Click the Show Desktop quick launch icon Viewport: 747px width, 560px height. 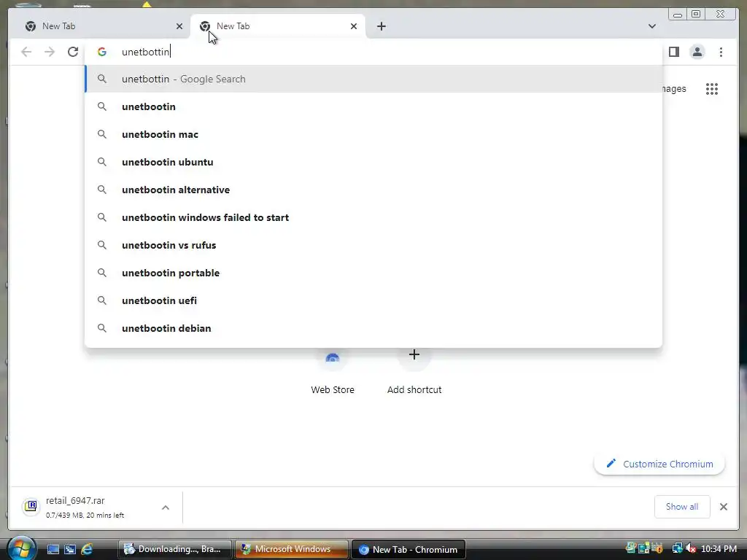tap(53, 549)
